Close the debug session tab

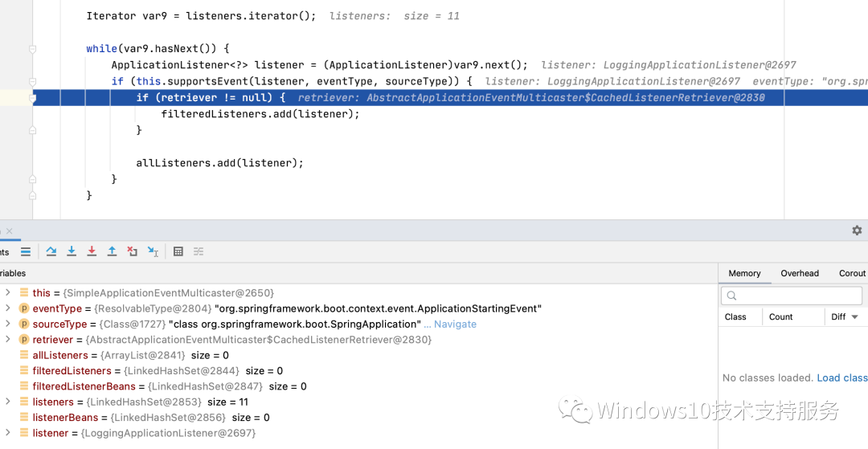click(10, 231)
